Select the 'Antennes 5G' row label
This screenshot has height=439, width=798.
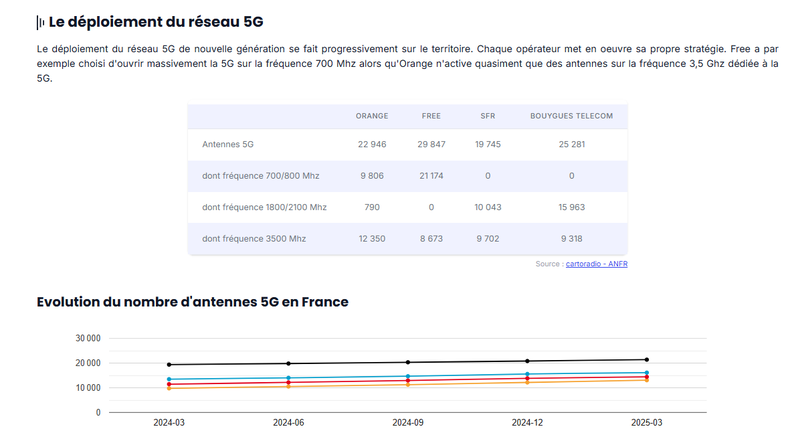pyautogui.click(x=227, y=144)
